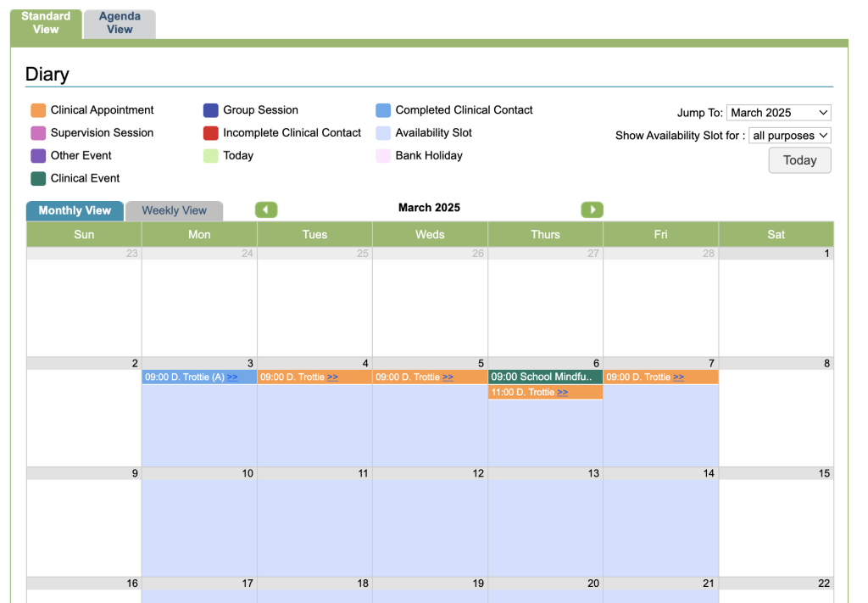Screen dimensions: 868x603
Task: Select the Monthly View tab
Action: [75, 211]
